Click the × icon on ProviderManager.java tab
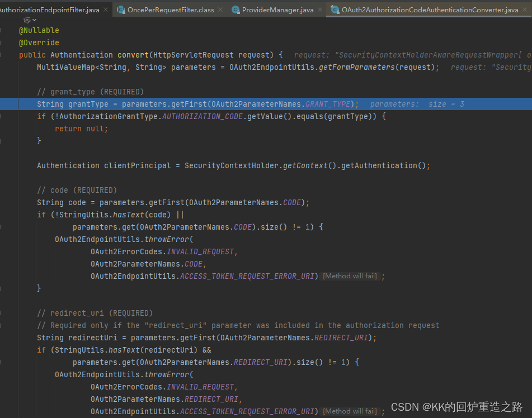 pyautogui.click(x=319, y=9)
